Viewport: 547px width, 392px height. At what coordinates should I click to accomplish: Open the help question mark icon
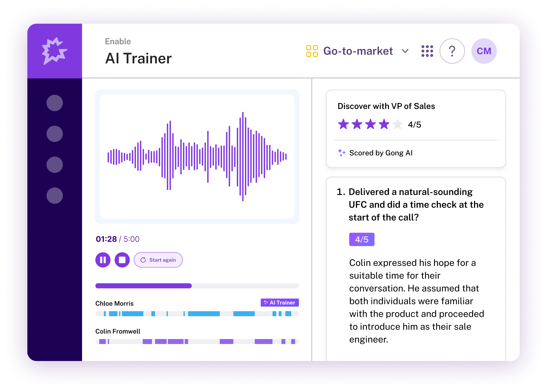click(x=452, y=51)
